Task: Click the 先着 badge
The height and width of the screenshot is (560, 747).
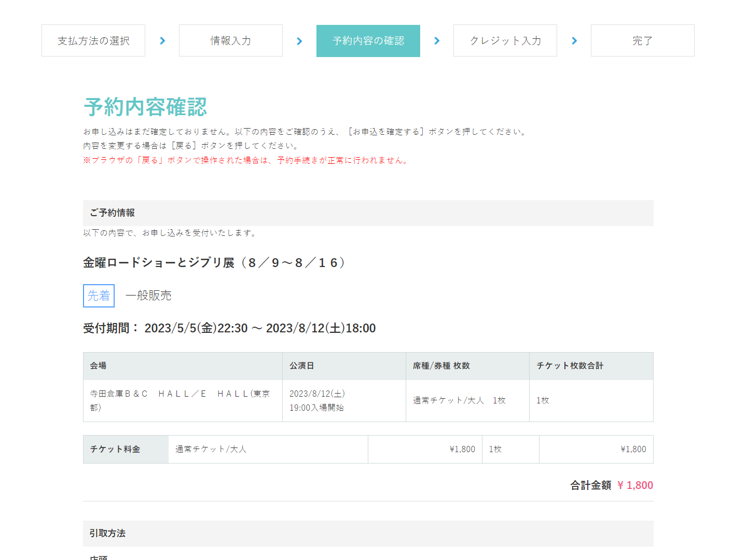Action: (99, 296)
